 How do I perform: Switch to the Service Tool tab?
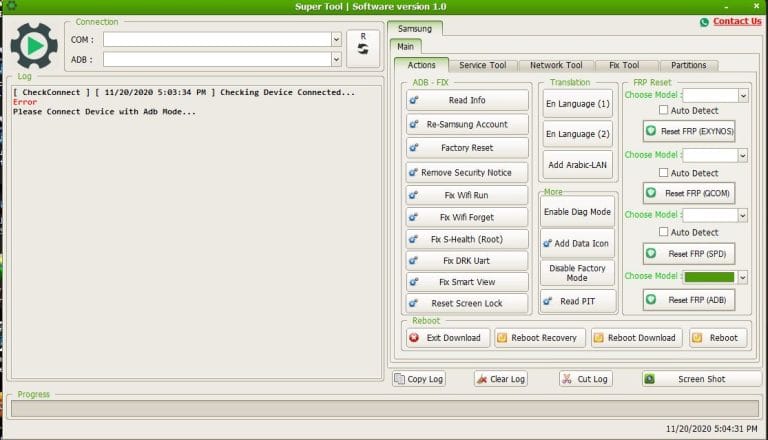(x=482, y=65)
